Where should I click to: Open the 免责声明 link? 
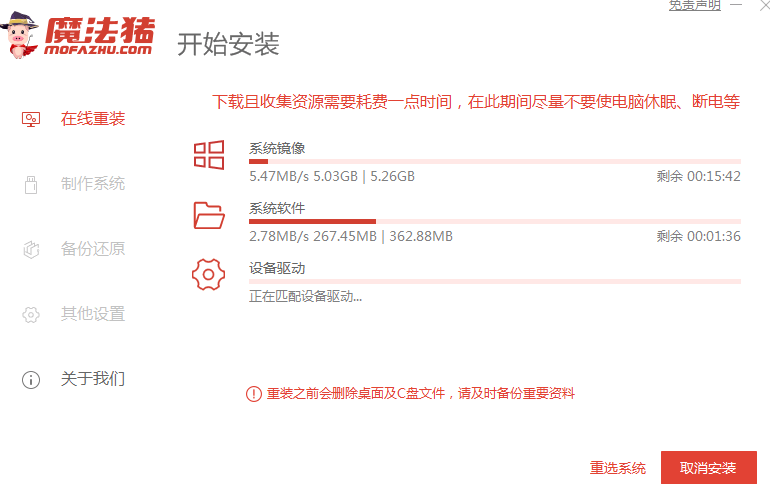click(x=694, y=5)
